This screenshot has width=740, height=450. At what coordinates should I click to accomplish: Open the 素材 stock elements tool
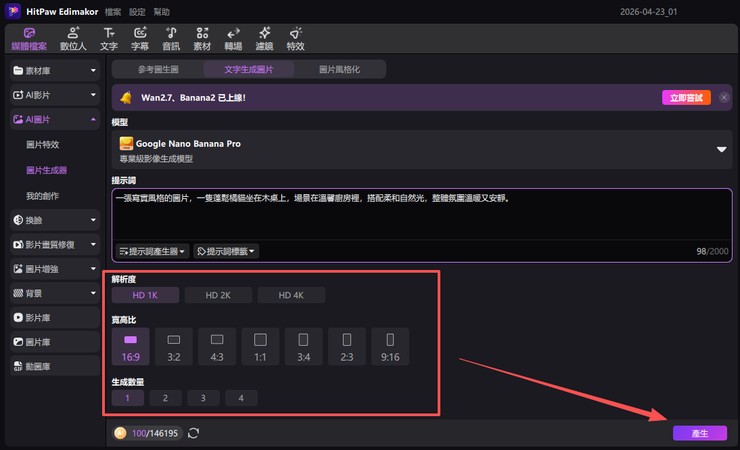(x=202, y=39)
